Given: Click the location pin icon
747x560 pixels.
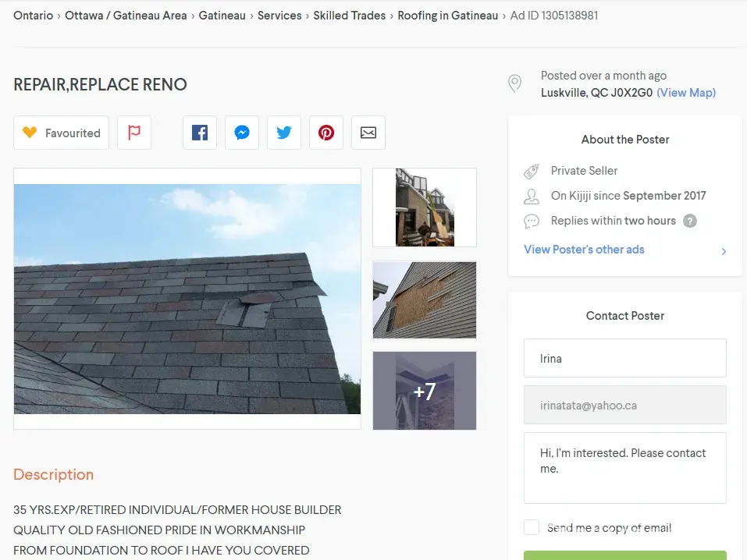Looking at the screenshot, I should pyautogui.click(x=515, y=83).
